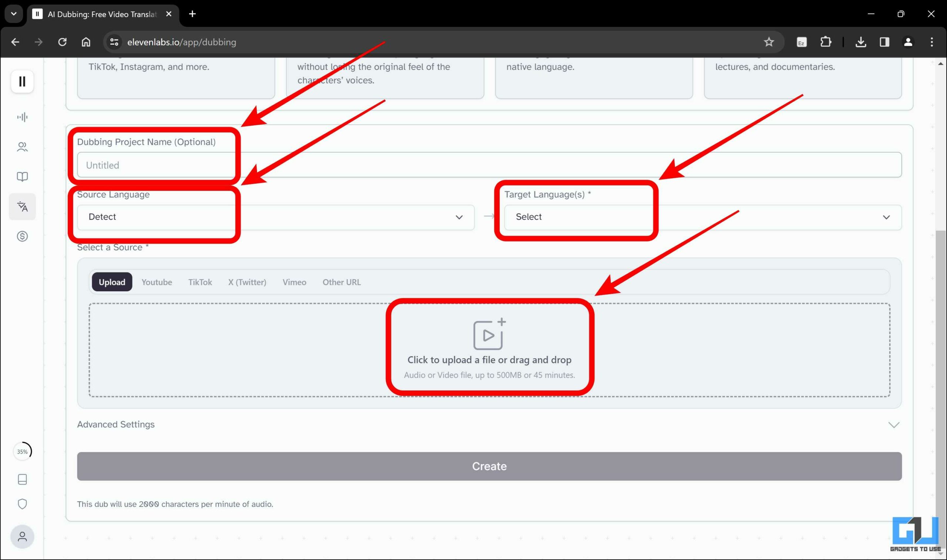The width and height of the screenshot is (947, 560).
Task: Open the speech synthesis waveform sidebar icon
Action: (22, 117)
